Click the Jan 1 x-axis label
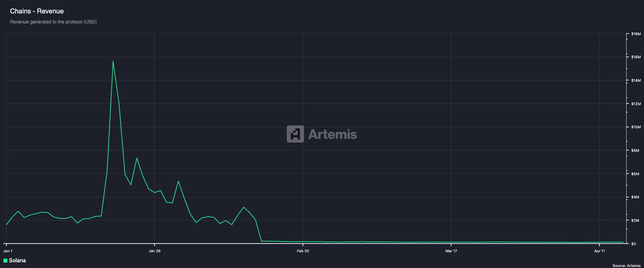The width and height of the screenshot is (644, 268). coord(8,251)
